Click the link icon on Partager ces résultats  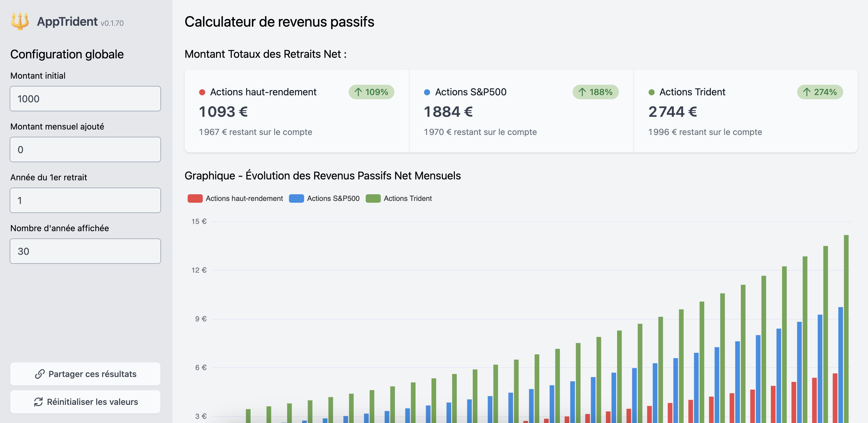[x=40, y=374]
